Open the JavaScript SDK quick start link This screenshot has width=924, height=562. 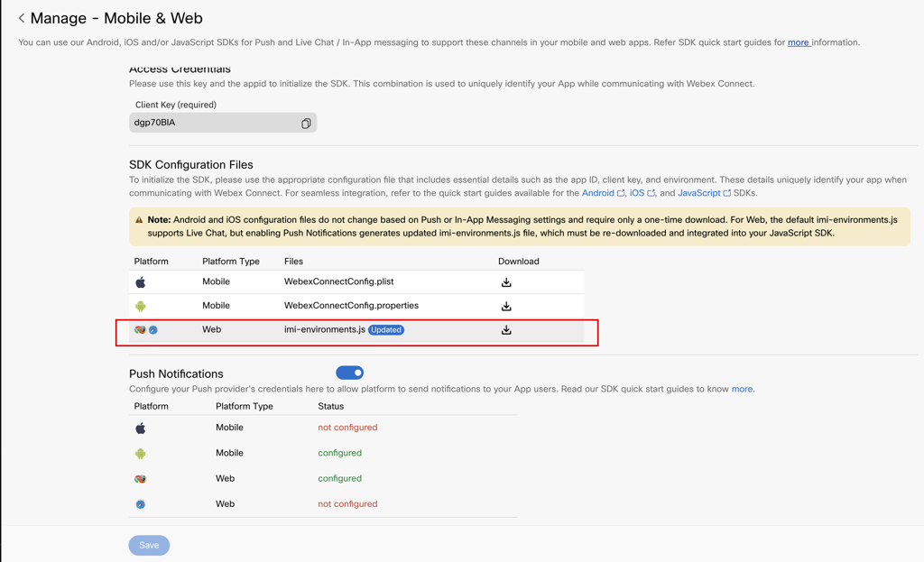point(699,192)
